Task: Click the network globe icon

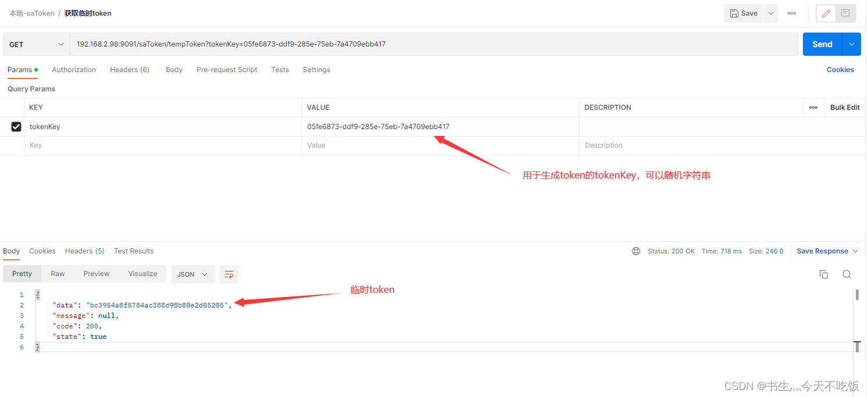Action: pyautogui.click(x=636, y=251)
